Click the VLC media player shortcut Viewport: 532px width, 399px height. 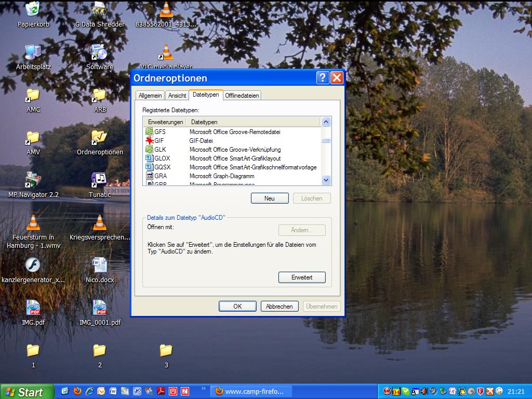166,54
